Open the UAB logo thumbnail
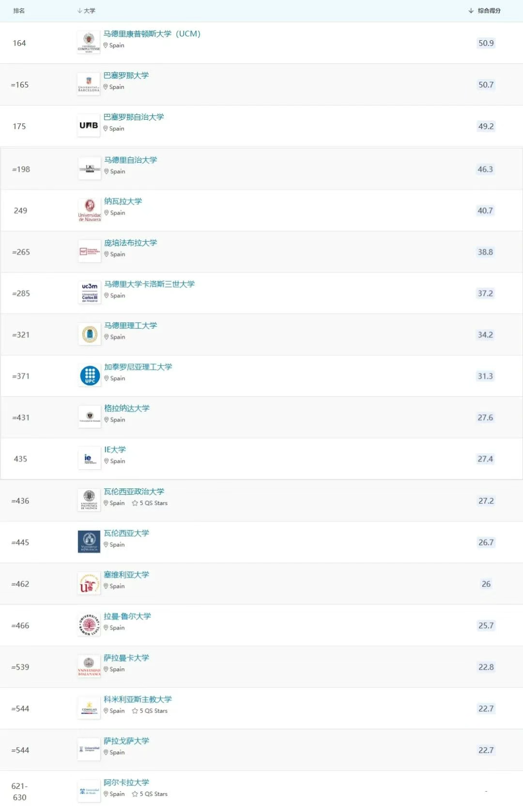The height and width of the screenshot is (812, 523). click(x=89, y=126)
